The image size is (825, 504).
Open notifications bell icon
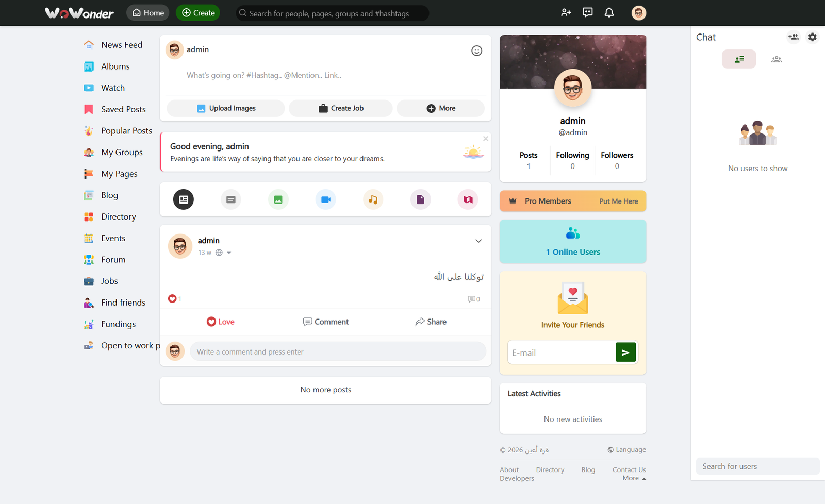pyautogui.click(x=609, y=13)
